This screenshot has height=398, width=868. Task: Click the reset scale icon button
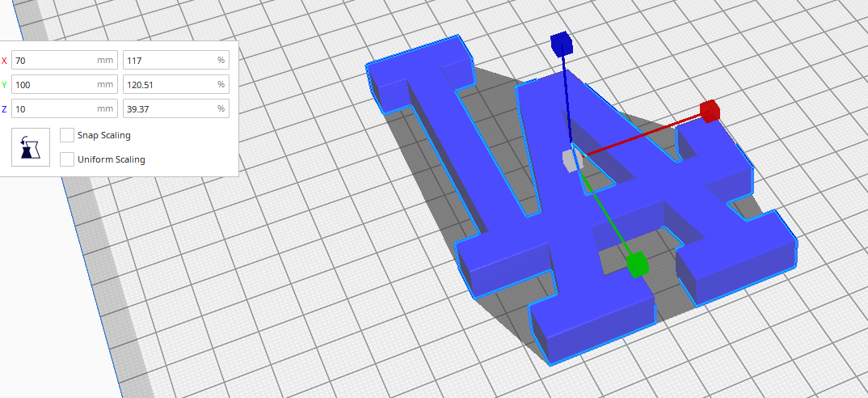click(31, 147)
